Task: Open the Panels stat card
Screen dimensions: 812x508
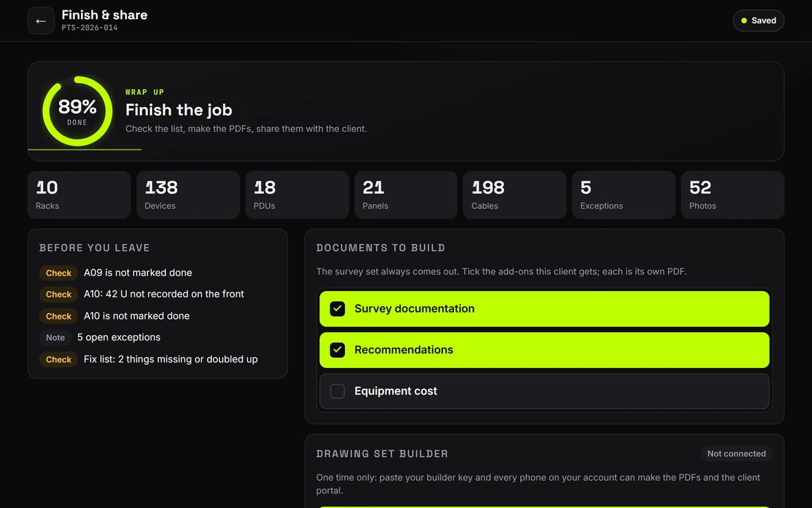Action: coord(406,195)
